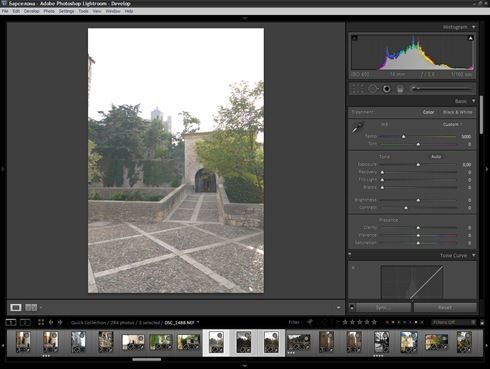The image size is (490, 369).
Task: Open the Help menu
Action: click(129, 11)
